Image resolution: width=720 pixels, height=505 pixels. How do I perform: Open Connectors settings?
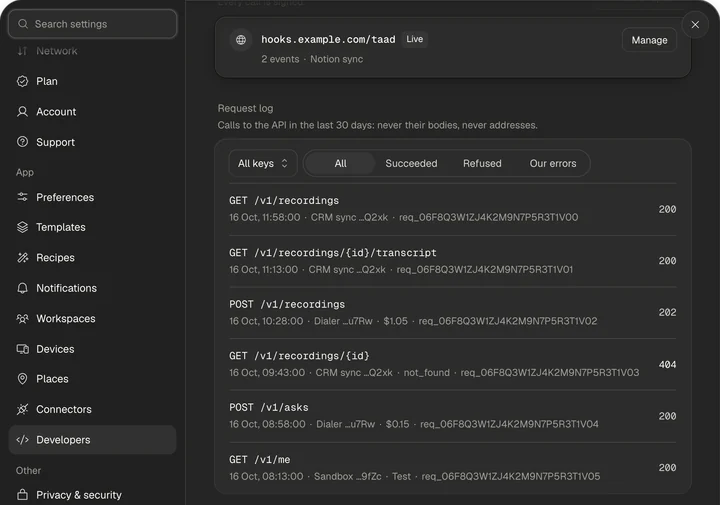[x=92, y=409]
